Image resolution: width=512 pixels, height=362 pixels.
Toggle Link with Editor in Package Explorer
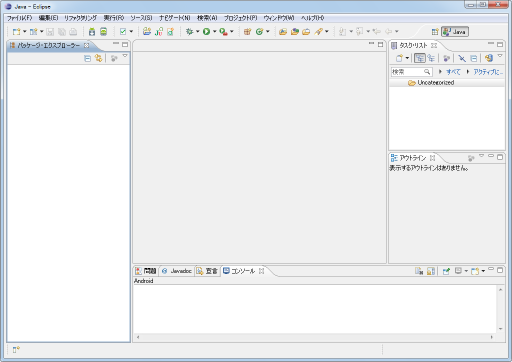(x=98, y=58)
